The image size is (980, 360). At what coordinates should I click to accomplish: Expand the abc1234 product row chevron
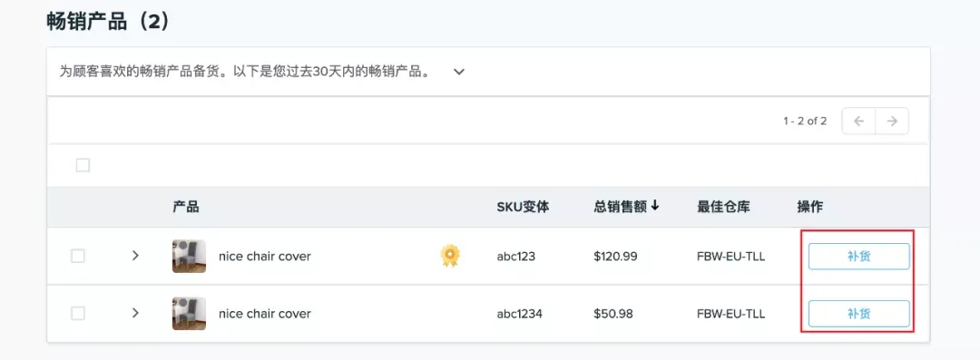[x=135, y=313]
